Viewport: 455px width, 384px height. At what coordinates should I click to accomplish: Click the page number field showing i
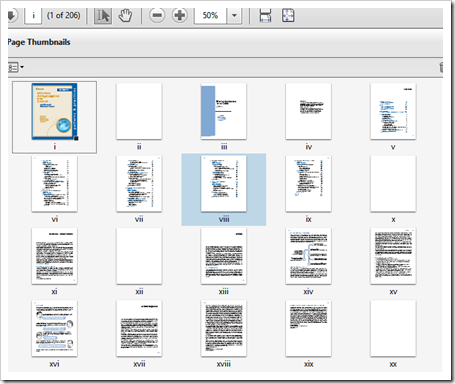coord(33,16)
